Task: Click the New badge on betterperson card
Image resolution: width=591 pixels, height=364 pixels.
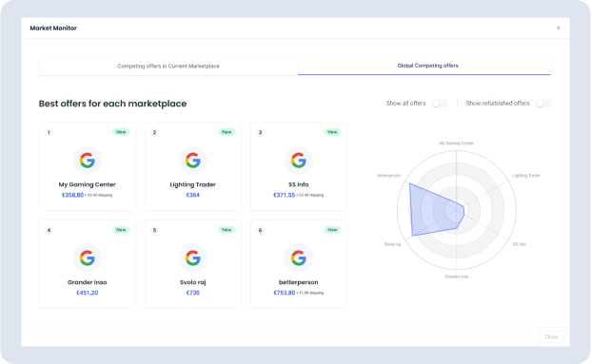Action: (x=332, y=230)
